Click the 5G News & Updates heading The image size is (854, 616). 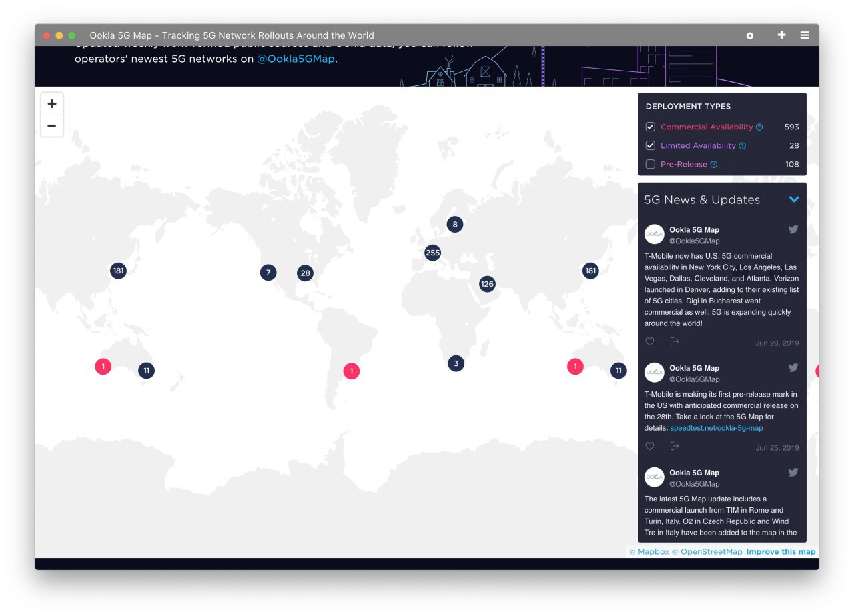pos(702,200)
